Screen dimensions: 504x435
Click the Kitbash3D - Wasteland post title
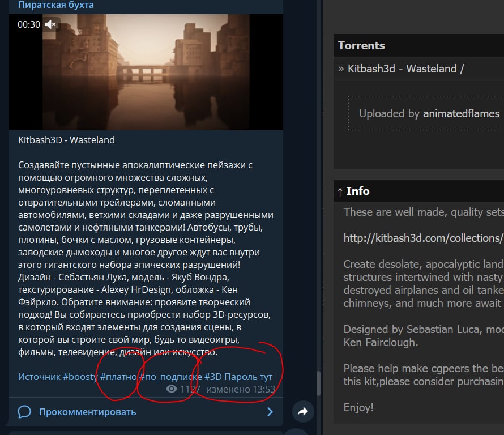pos(66,140)
